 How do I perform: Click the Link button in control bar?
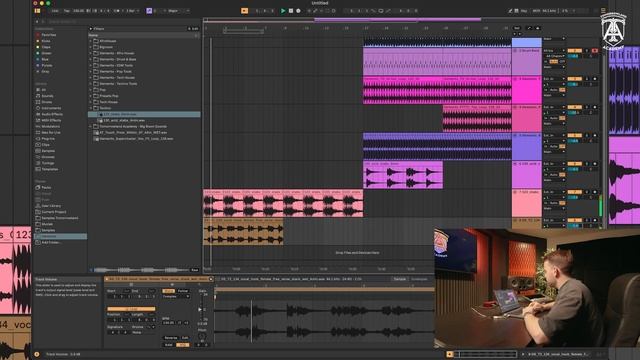55,11
